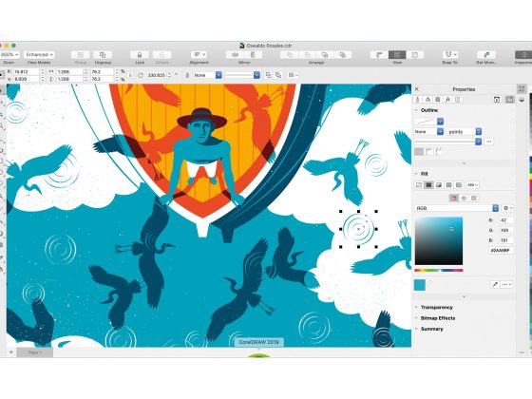Screen dimensions: 532x399
Task: Open the Outline tab icon in Properties
Action: point(418,100)
